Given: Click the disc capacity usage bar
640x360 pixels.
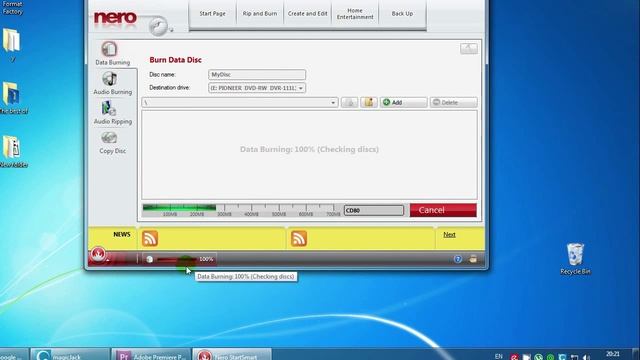Looking at the screenshot, I should (242, 210).
